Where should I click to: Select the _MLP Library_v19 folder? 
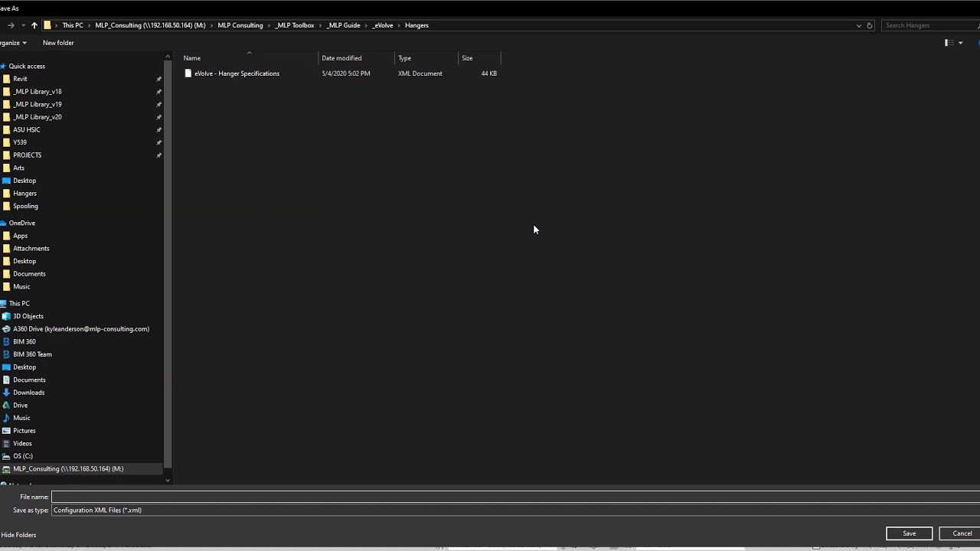pyautogui.click(x=37, y=104)
